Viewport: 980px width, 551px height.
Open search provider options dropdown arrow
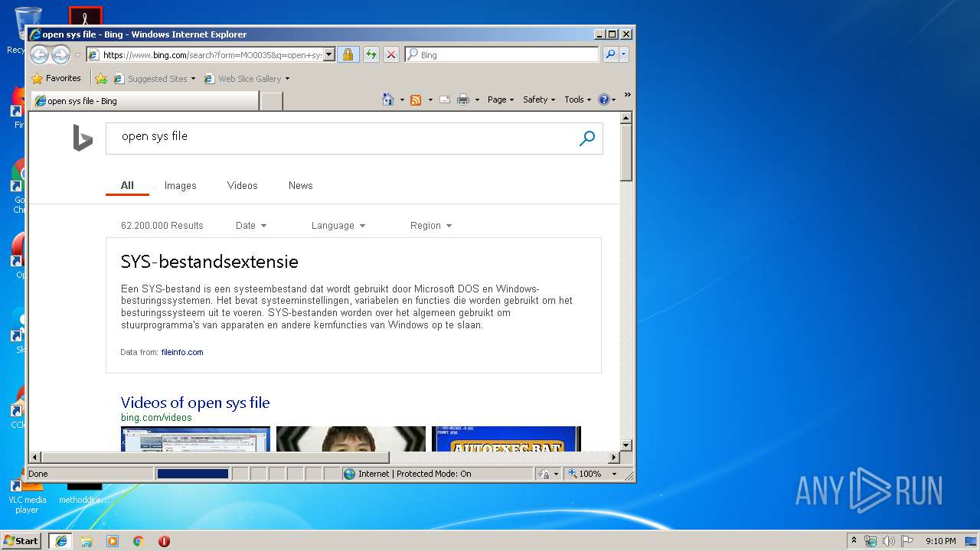(x=624, y=54)
